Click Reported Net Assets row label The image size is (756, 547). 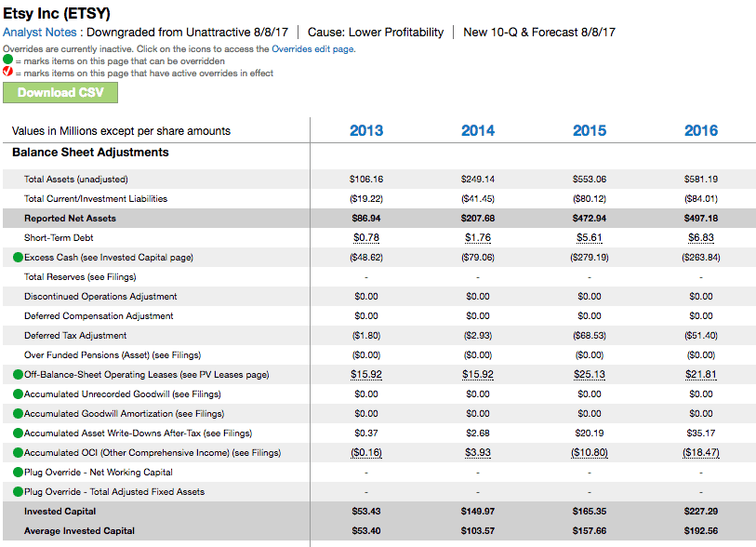coord(70,219)
